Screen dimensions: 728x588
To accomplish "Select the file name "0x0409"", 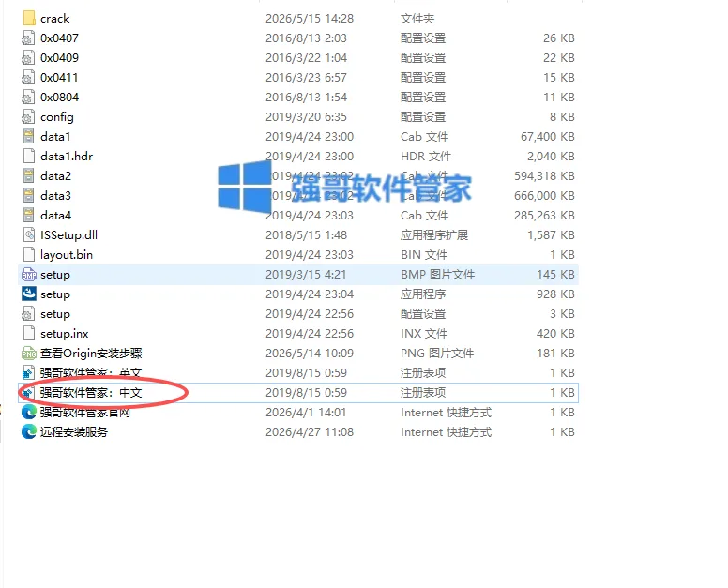I will (x=59, y=57).
